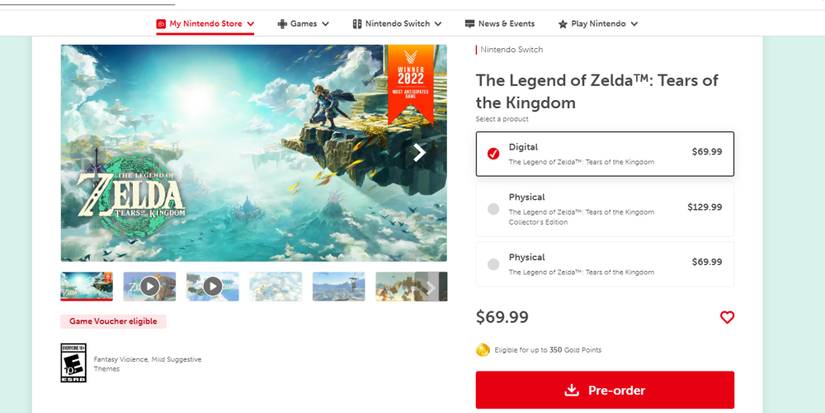Screen dimensions: 825x413
Task: Expand the My Nintendo Store dropdown
Action: click(250, 24)
